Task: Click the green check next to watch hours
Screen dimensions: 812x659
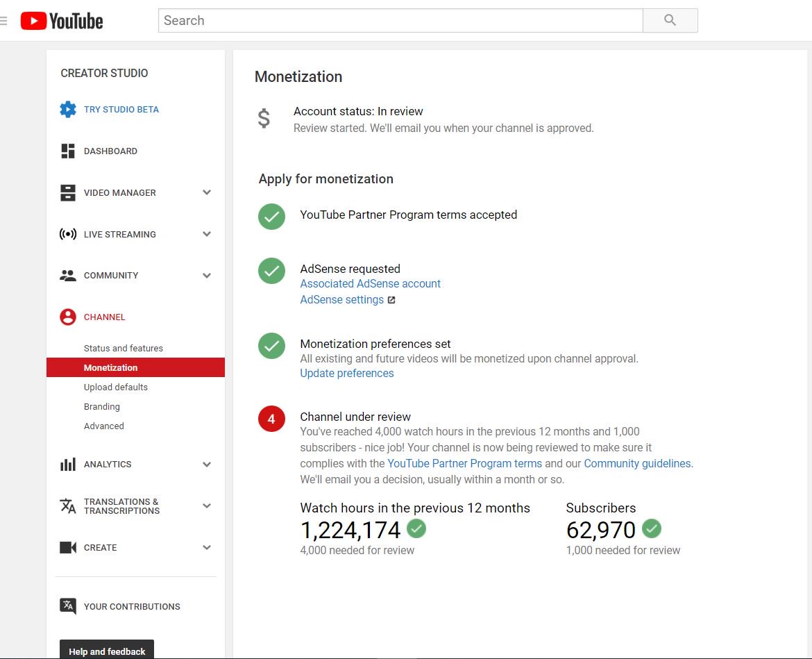Action: tap(416, 528)
